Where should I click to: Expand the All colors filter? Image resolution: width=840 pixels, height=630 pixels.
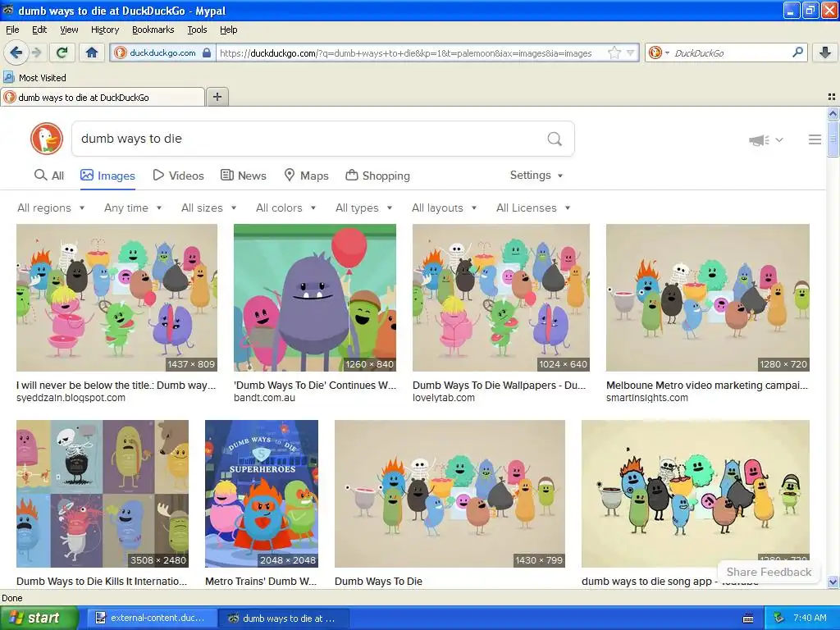285,208
